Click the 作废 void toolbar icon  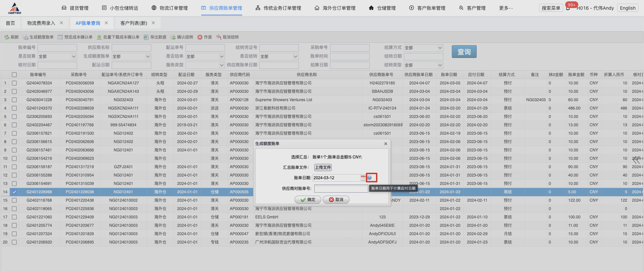point(200,37)
